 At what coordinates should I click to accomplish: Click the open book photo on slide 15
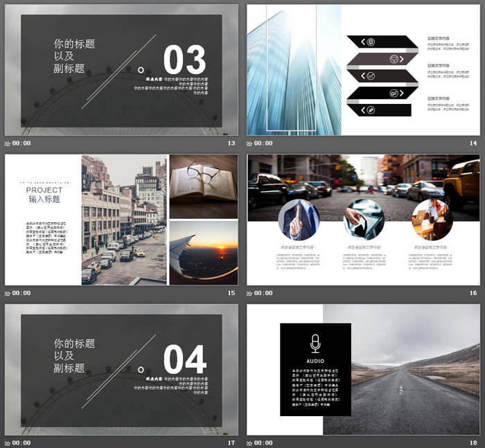[203, 184]
